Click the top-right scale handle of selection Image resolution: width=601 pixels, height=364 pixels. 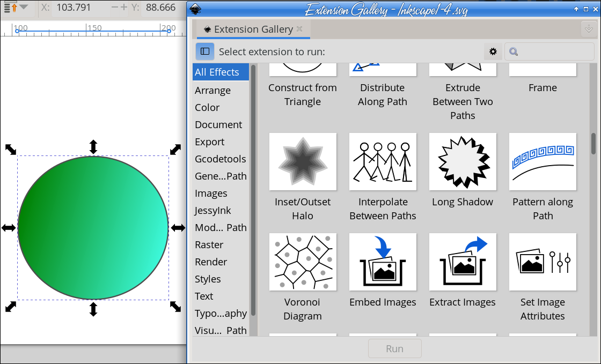coord(175,149)
